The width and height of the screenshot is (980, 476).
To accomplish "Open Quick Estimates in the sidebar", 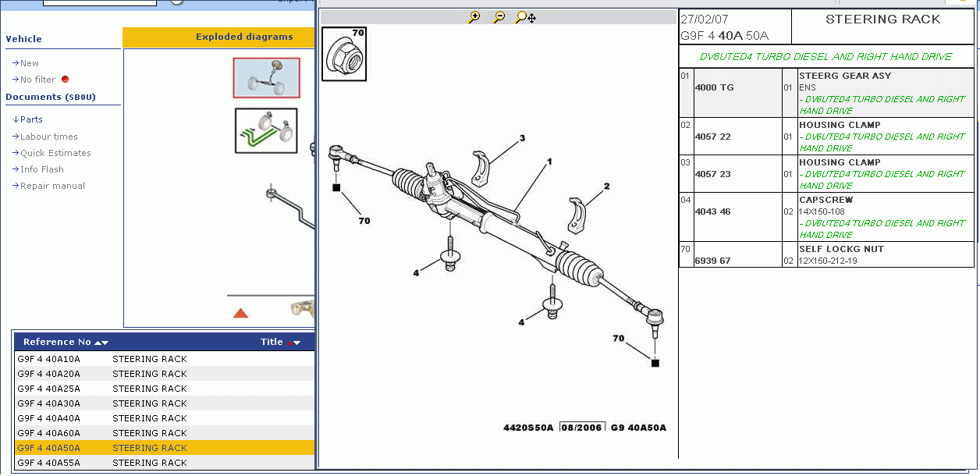I will (x=55, y=153).
